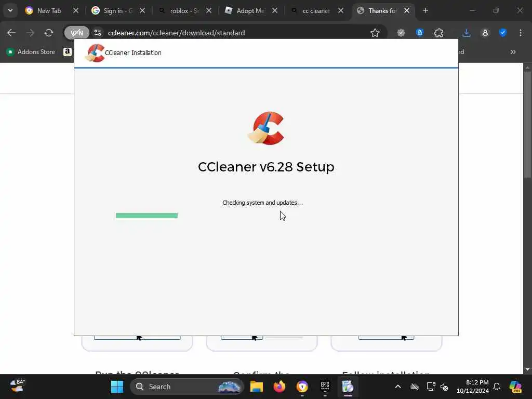Switch to the Adopt Me tab

coord(251,10)
